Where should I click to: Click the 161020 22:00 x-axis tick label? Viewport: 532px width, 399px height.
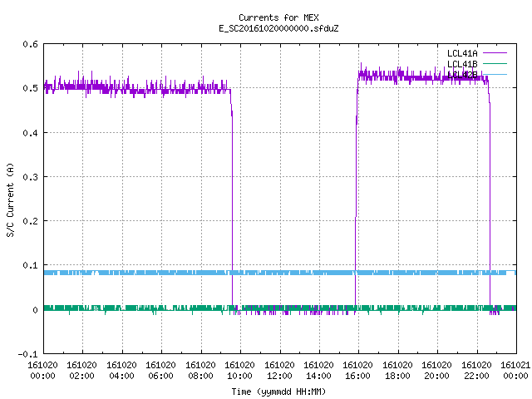point(476,371)
